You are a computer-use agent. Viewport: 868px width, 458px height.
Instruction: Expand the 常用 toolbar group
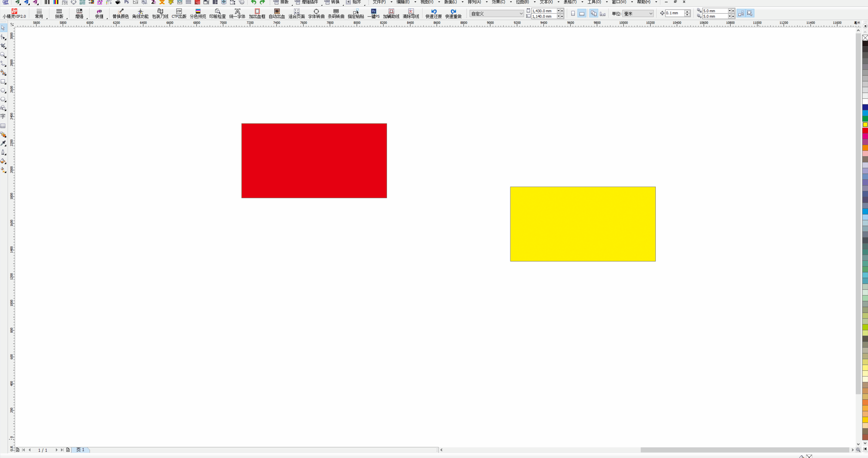coord(39,13)
